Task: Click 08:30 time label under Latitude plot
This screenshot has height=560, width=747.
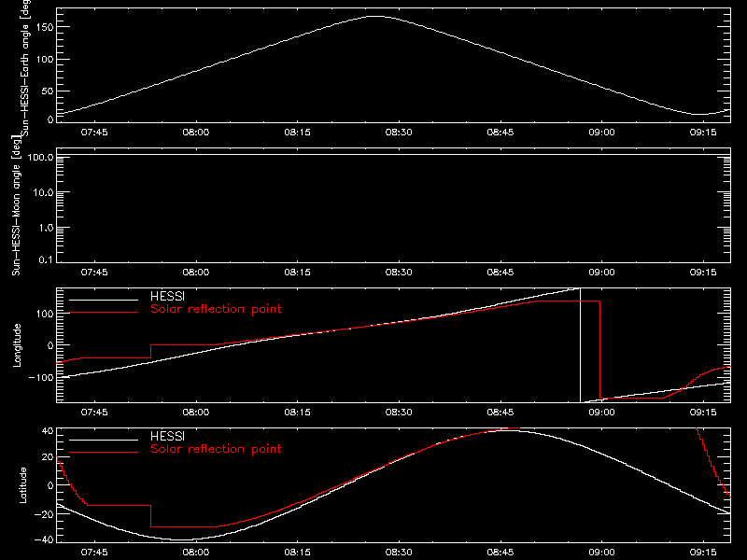Action: click(399, 553)
